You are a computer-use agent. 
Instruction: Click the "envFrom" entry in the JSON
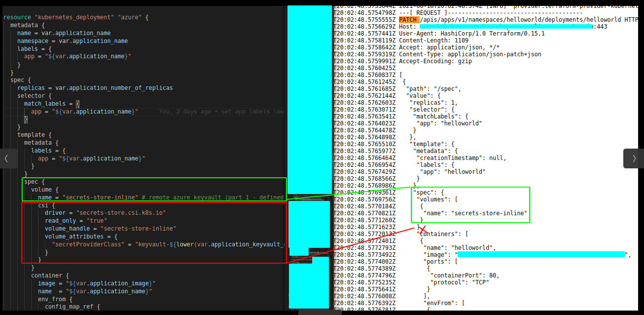434,303
